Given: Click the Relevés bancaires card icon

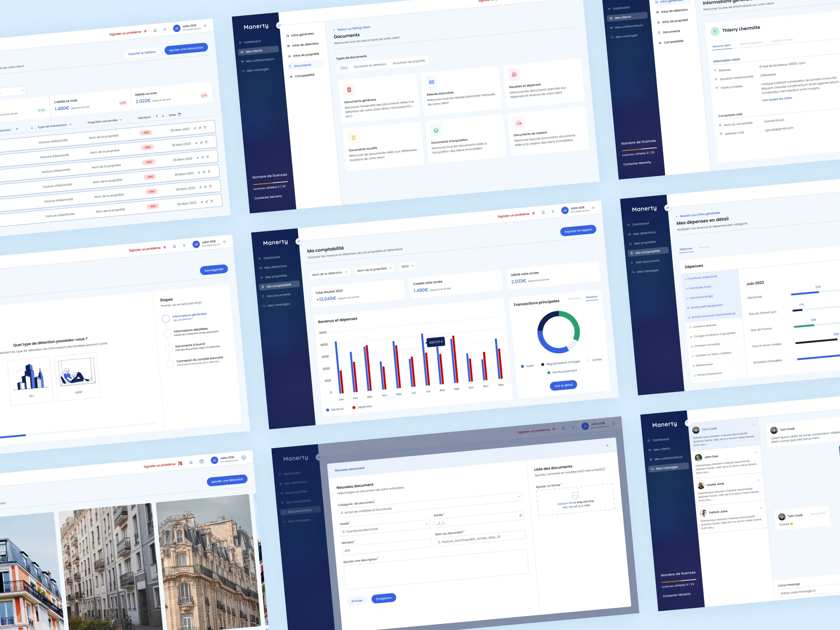Looking at the screenshot, I should 431,82.
